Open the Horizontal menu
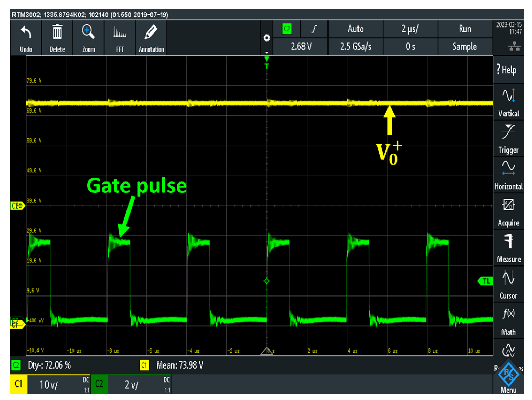 pyautogui.click(x=508, y=175)
